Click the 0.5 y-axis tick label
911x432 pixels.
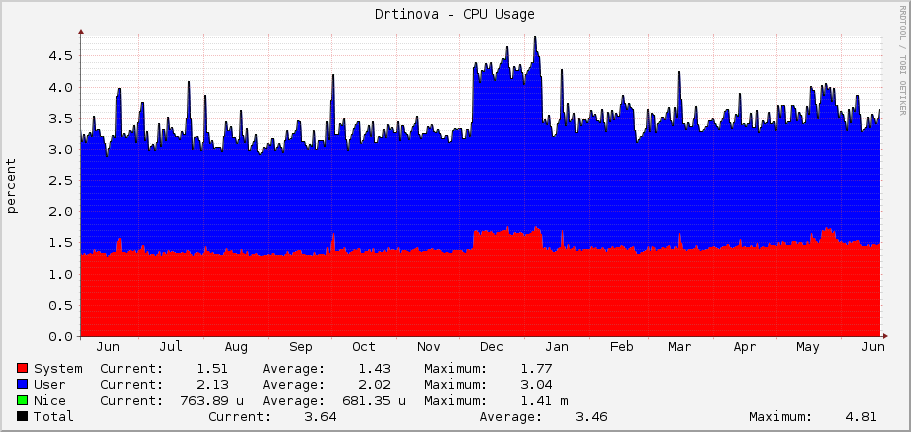pos(59,305)
